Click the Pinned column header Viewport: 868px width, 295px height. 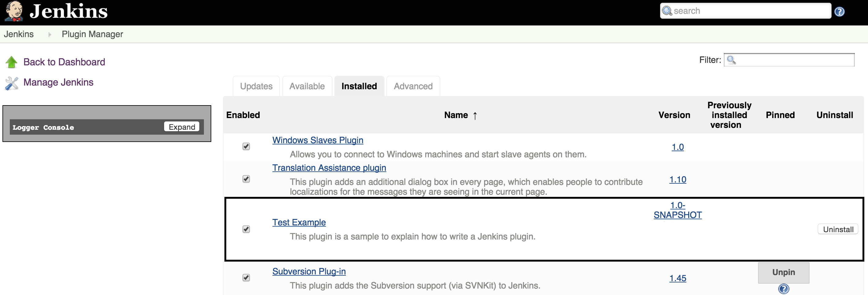(x=780, y=115)
